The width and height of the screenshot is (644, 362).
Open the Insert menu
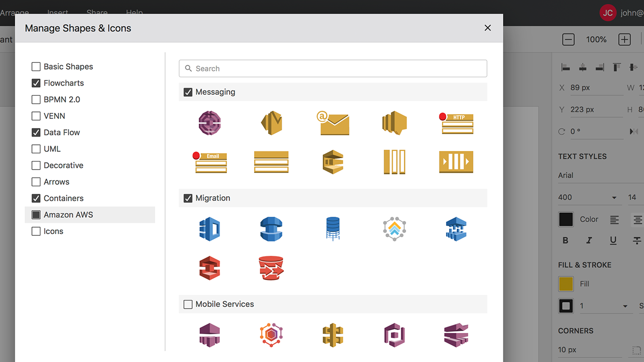(x=57, y=13)
